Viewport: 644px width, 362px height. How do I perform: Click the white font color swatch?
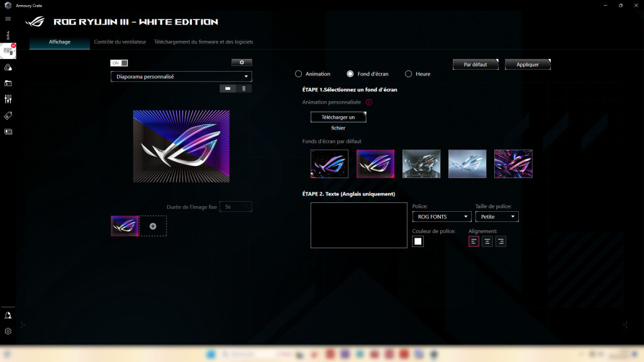tap(418, 241)
